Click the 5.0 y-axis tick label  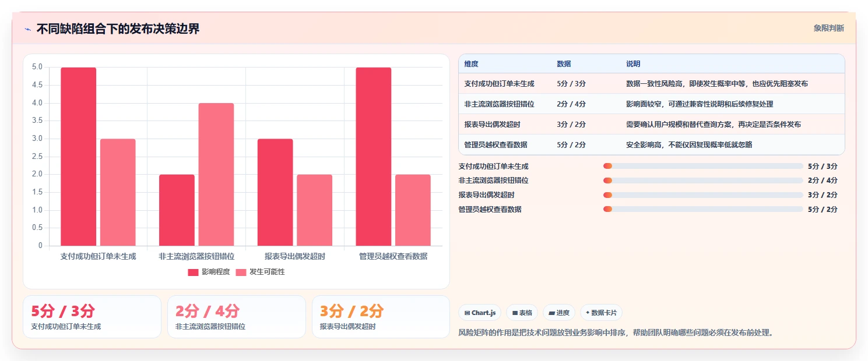point(37,67)
